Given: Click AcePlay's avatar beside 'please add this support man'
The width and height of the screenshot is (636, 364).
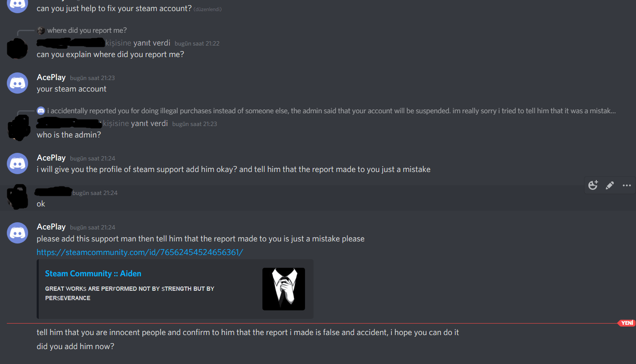Looking at the screenshot, I should point(17,233).
